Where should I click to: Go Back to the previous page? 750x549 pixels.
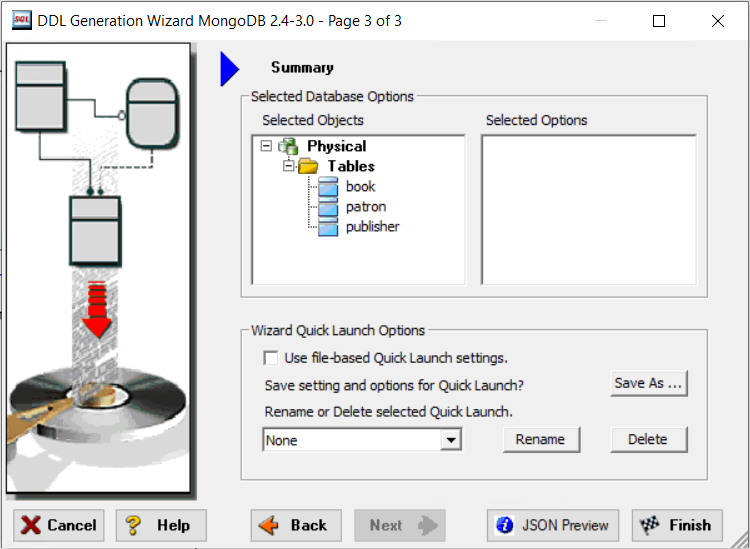pos(296,525)
